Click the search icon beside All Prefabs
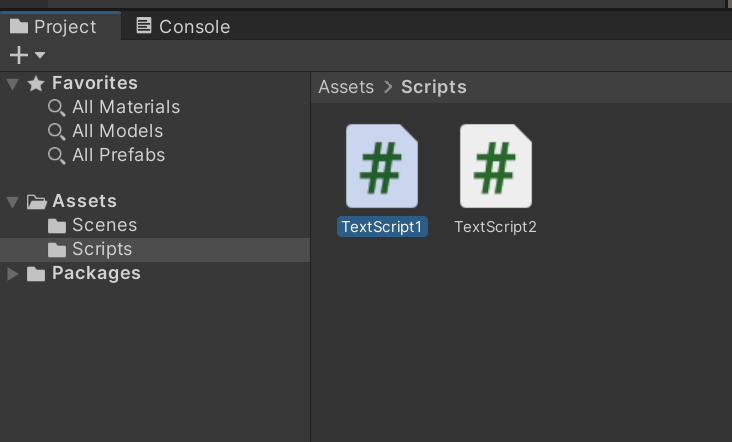Image resolution: width=732 pixels, height=442 pixels. point(56,155)
